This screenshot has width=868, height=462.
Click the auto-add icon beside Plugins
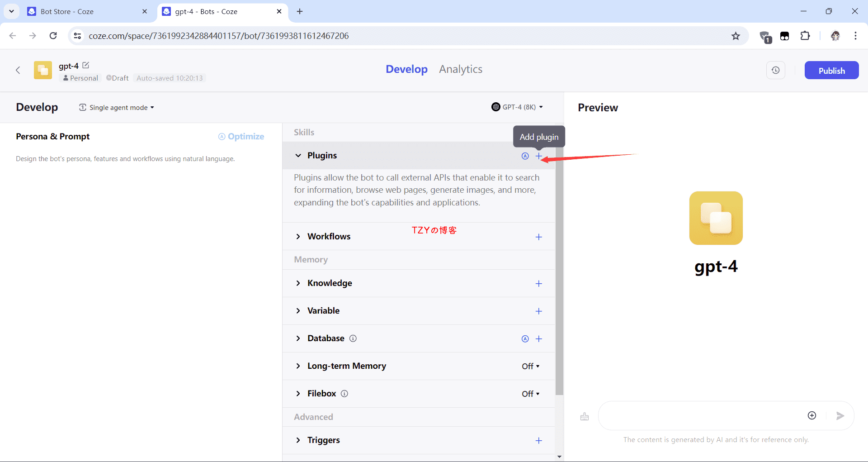tap(525, 156)
